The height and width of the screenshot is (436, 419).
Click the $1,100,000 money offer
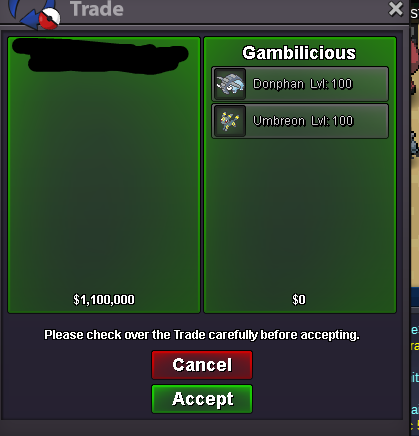104,300
